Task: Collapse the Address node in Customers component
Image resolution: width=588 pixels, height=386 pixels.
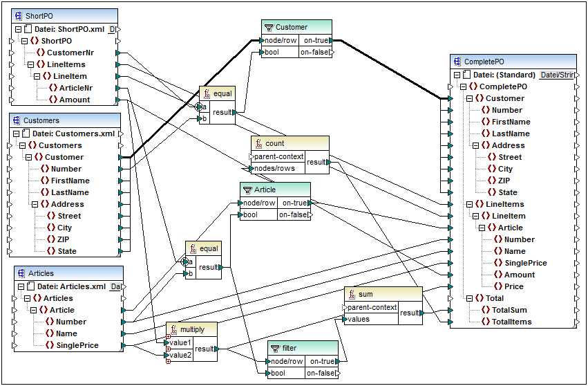Action: point(35,204)
